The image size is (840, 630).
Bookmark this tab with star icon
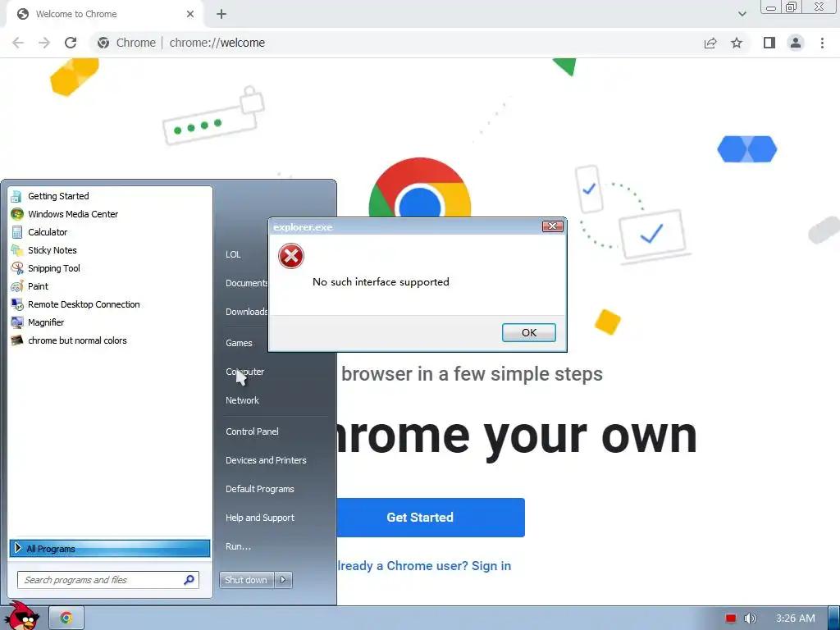pyautogui.click(x=737, y=43)
